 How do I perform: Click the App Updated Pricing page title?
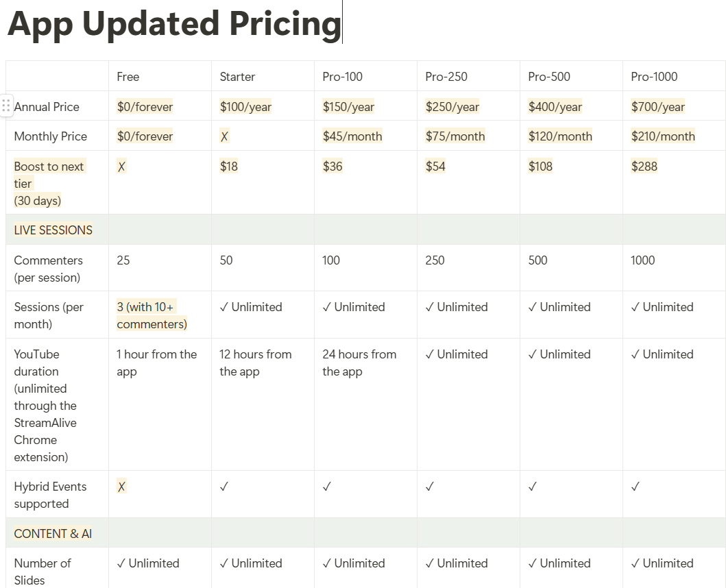click(x=174, y=25)
